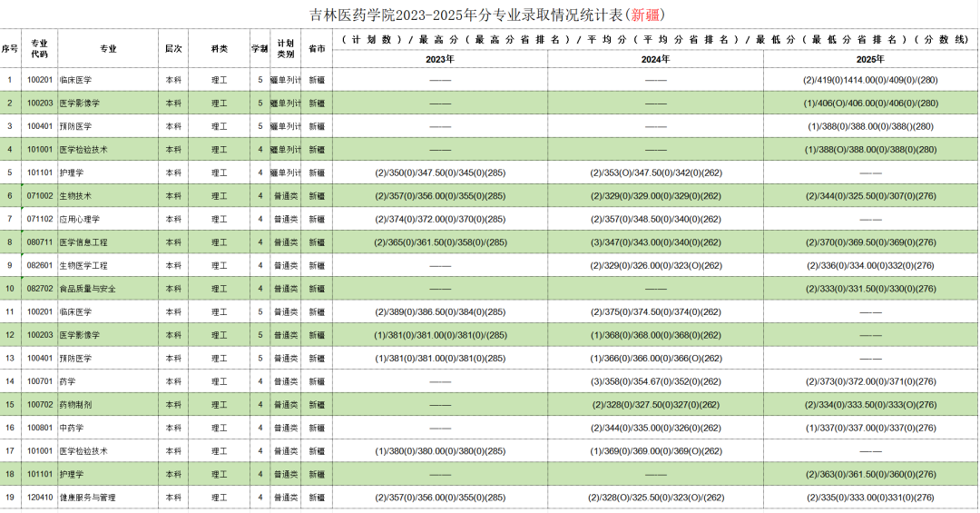Viewport: 980px width, 513px height.
Task: Select the 计划类别 column header
Action: [286, 49]
